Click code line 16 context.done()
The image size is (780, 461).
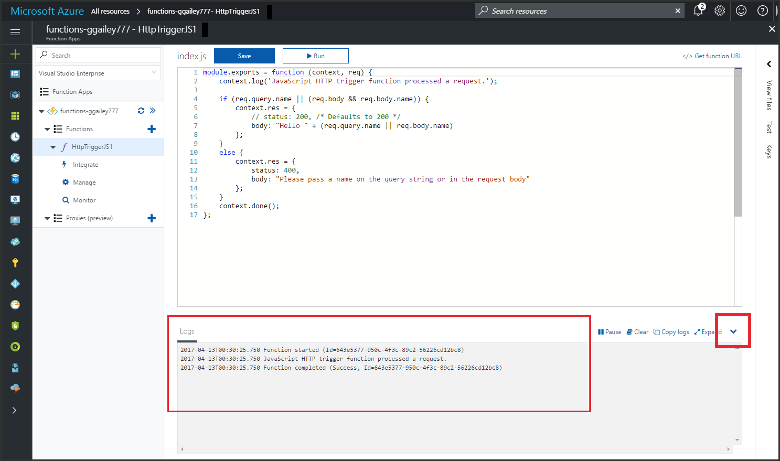click(x=249, y=206)
